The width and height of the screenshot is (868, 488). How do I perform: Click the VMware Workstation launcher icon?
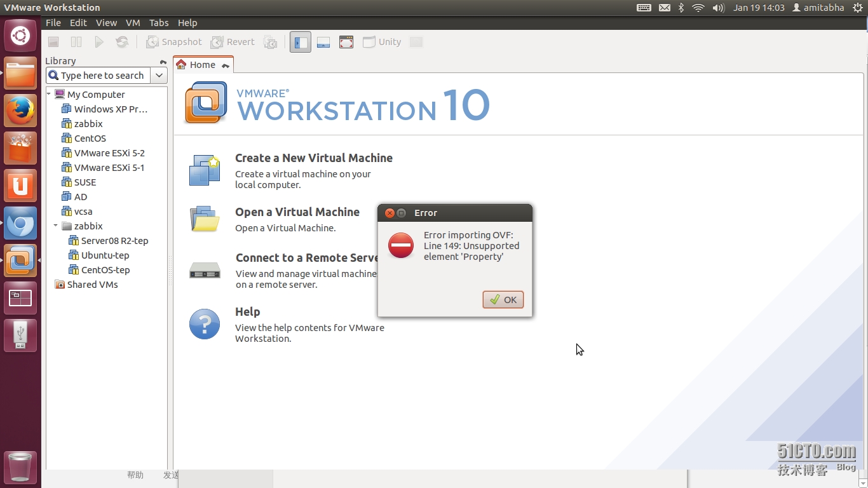click(20, 261)
